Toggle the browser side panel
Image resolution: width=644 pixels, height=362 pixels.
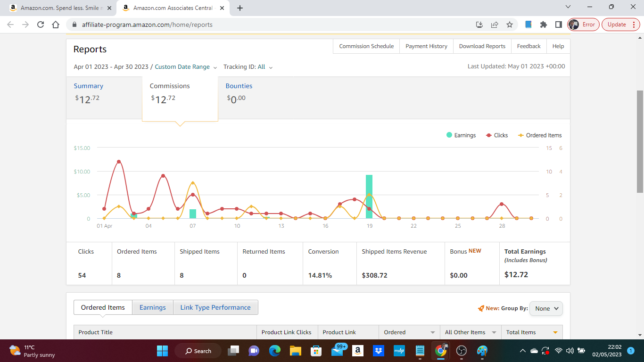click(559, 25)
